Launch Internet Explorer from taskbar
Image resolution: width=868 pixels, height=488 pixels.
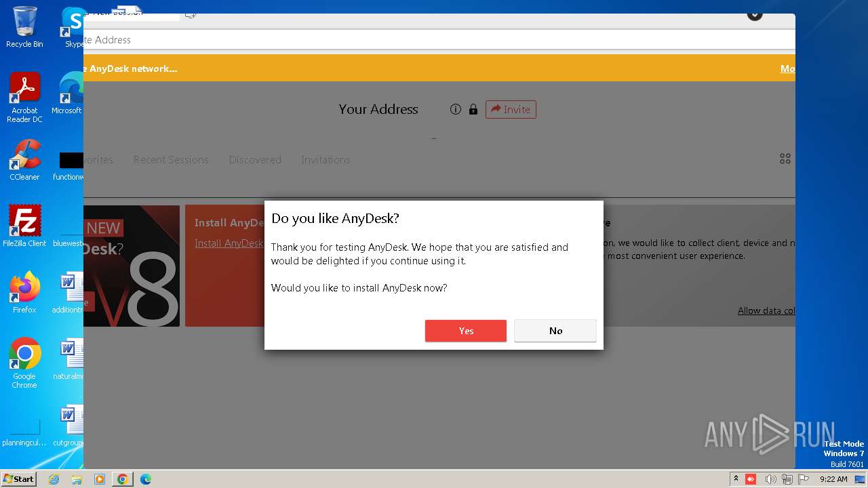[54, 479]
